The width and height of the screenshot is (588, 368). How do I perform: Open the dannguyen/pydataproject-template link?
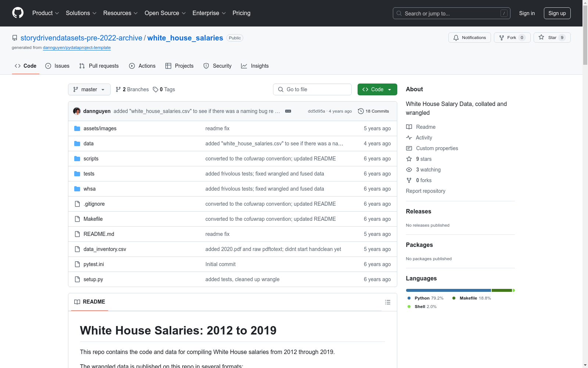(x=77, y=47)
